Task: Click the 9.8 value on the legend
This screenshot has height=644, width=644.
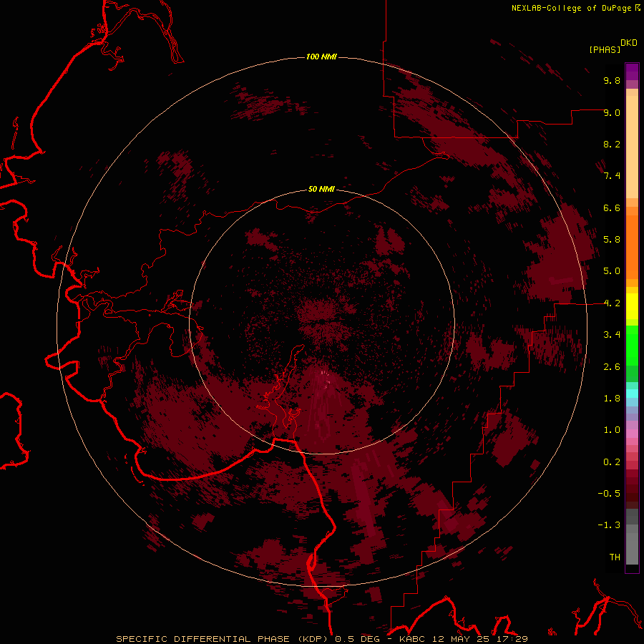Action: pos(612,80)
